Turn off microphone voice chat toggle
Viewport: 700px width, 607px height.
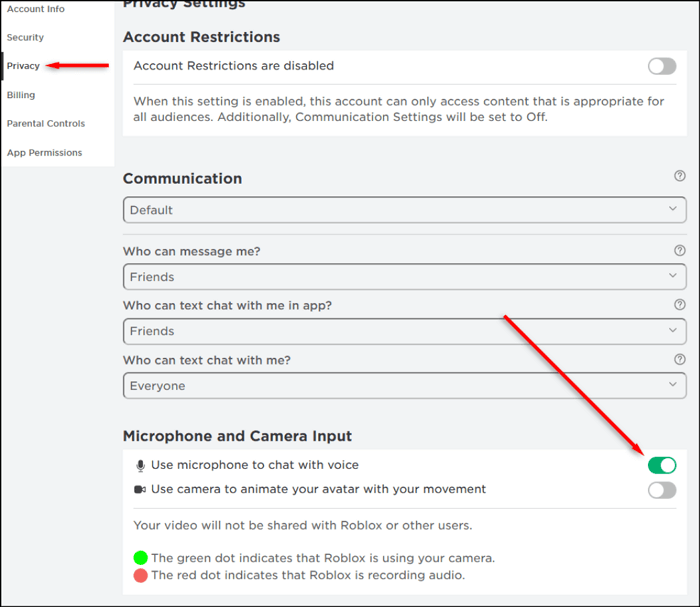point(661,465)
